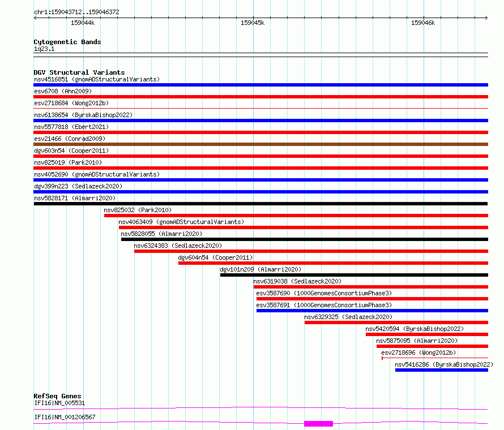Click esv3587691 1000GenomesConsortiumPhase3 label

tap(324, 305)
